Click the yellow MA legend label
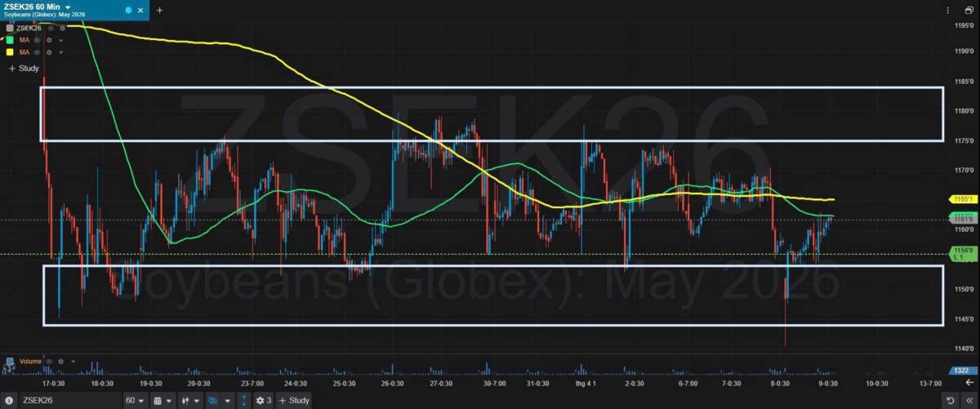Screen dimensions: 980x409 23,51
